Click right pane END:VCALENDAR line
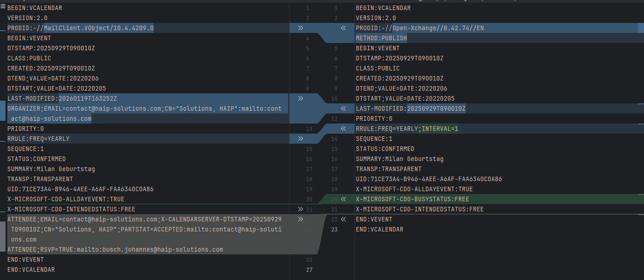This screenshot has height=280, width=644. [379, 229]
